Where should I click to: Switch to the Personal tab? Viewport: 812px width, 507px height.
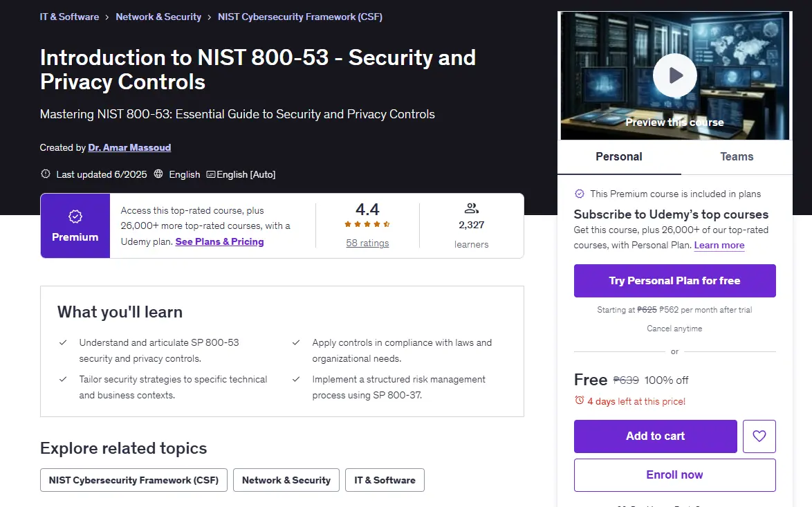[619, 157]
